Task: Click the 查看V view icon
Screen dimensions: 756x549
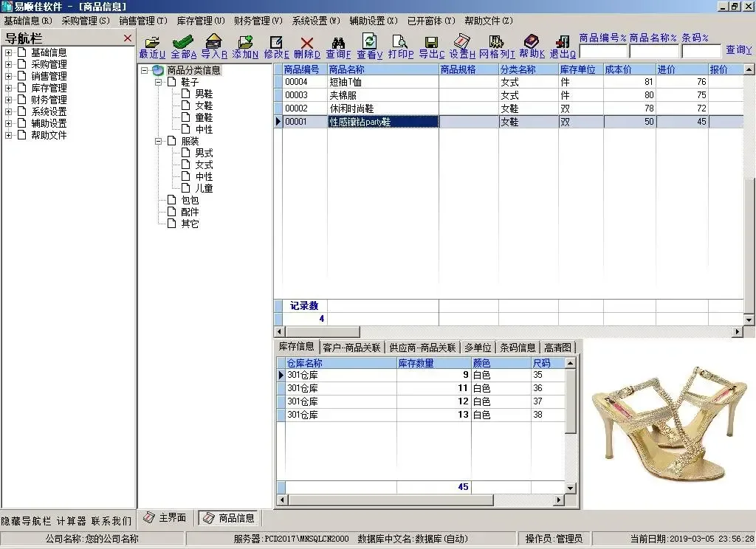Action: point(369,41)
